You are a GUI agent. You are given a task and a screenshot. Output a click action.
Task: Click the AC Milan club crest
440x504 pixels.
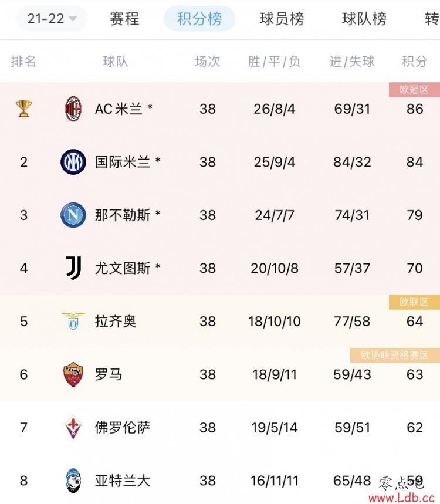73,109
